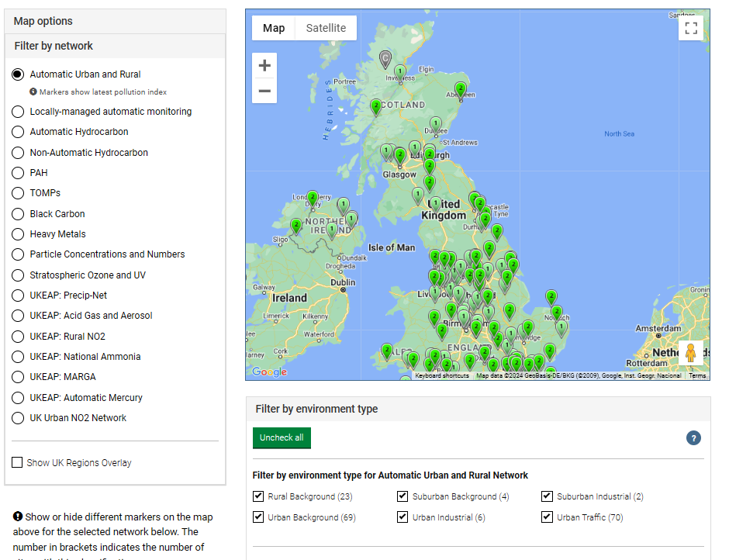This screenshot has width=729, height=560.
Task: Click the Google logo on map
Action: click(x=270, y=372)
